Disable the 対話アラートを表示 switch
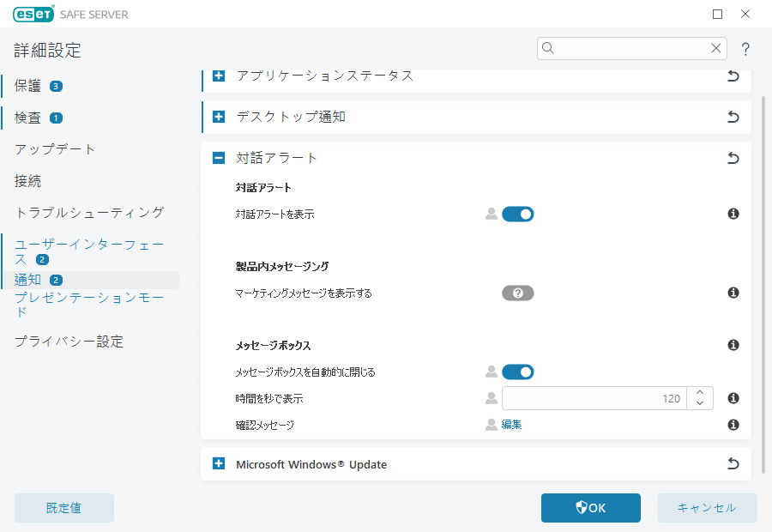This screenshot has width=772, height=532. 518,214
